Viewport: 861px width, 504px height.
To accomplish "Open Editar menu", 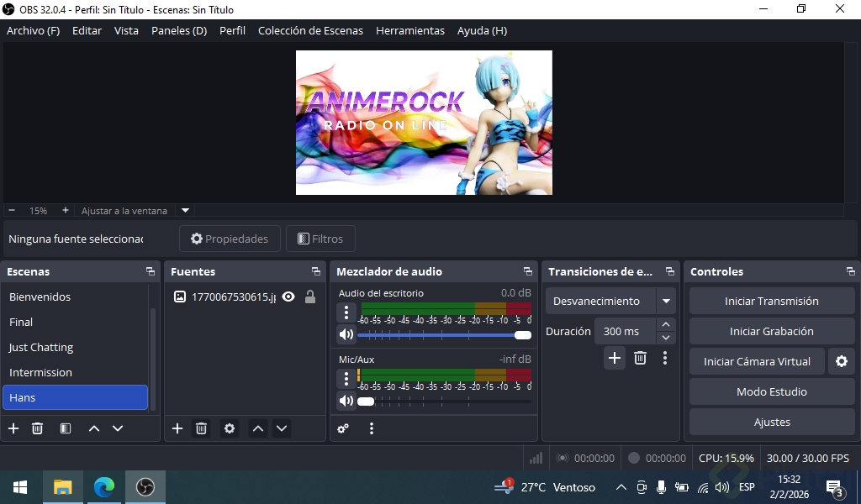I will tap(87, 31).
